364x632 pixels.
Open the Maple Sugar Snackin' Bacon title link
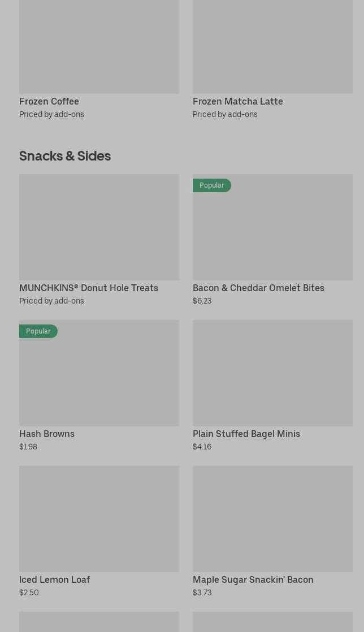253,580
